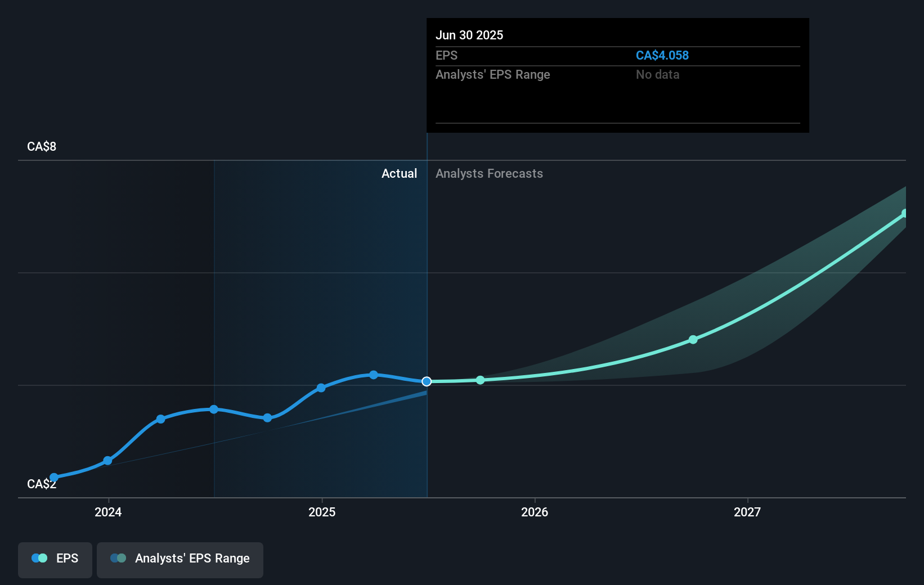Click the No data label
The width and height of the screenshot is (924, 585).
tap(657, 74)
